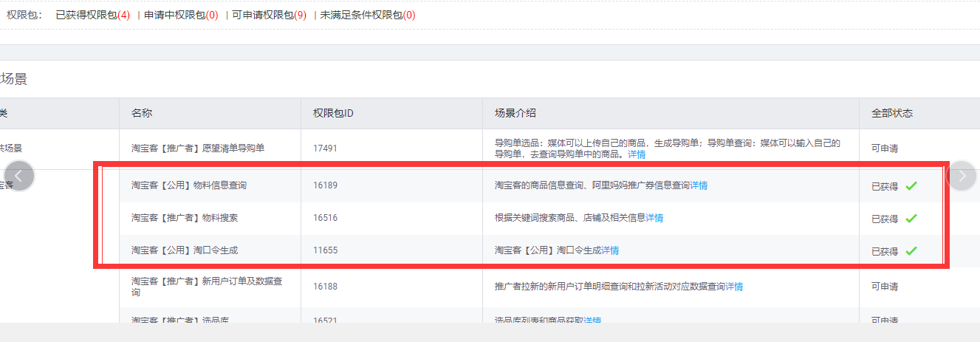Click permission ID 11655
The height and width of the screenshot is (342, 980).
[x=325, y=250]
